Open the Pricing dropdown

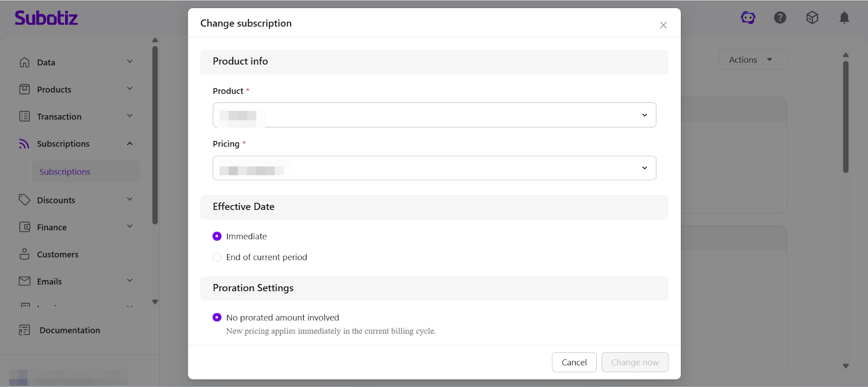click(434, 168)
